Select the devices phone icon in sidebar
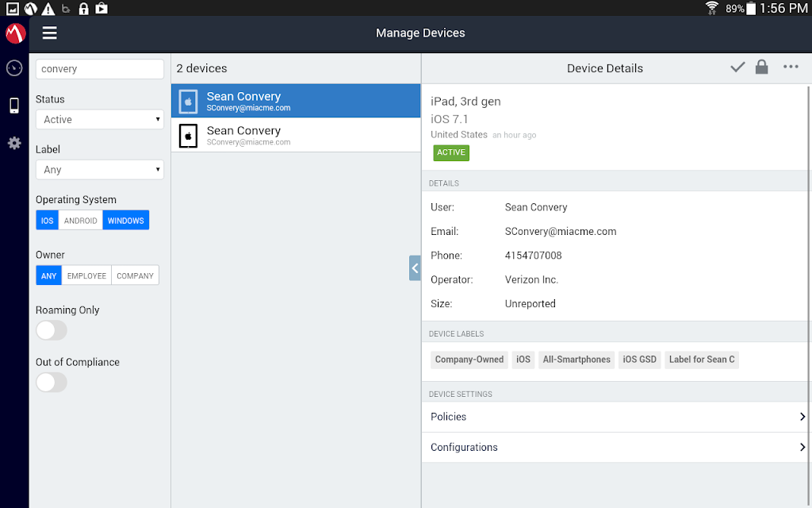The height and width of the screenshot is (508, 812). coord(14,106)
